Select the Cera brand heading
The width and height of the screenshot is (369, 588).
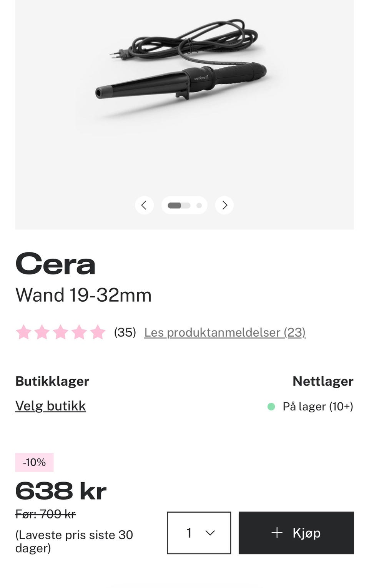[55, 264]
